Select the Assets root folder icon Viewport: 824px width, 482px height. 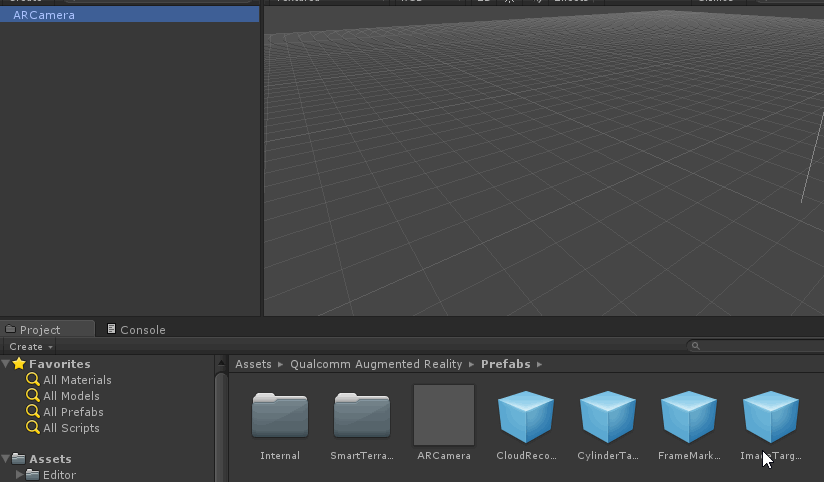[19, 458]
